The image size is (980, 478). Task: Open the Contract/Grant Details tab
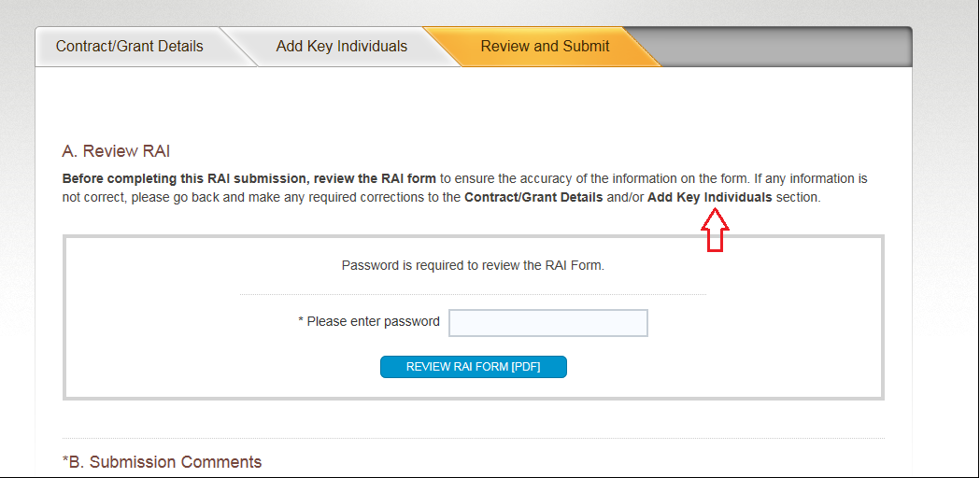coord(129,46)
